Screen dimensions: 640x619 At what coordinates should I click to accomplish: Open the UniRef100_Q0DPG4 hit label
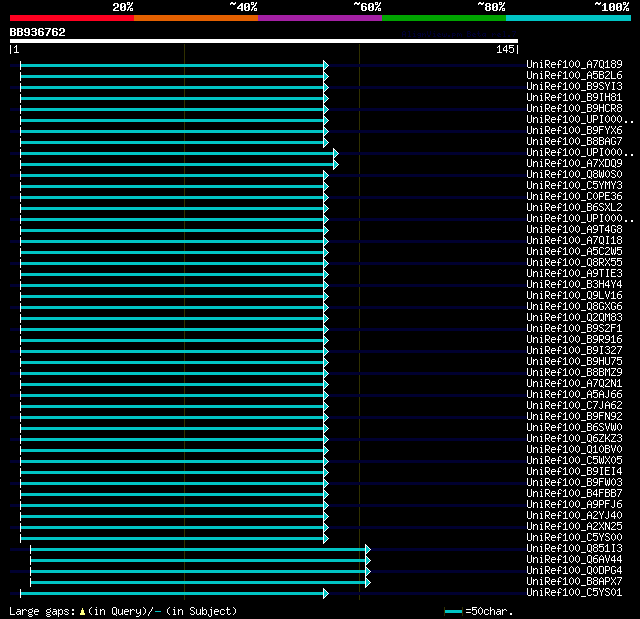(574, 570)
